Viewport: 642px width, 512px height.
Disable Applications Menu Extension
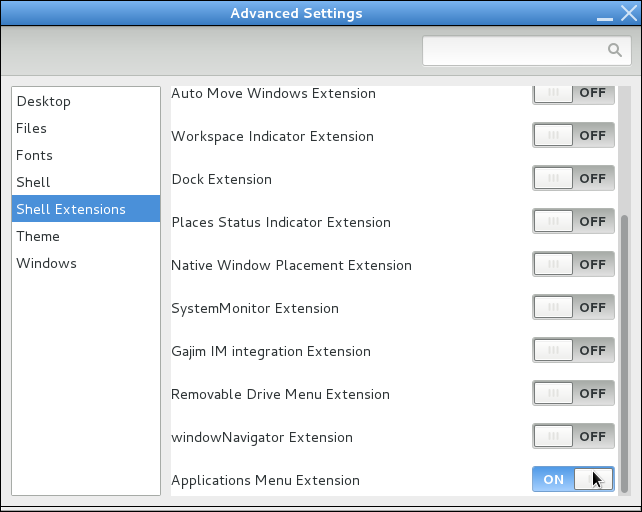click(573, 479)
